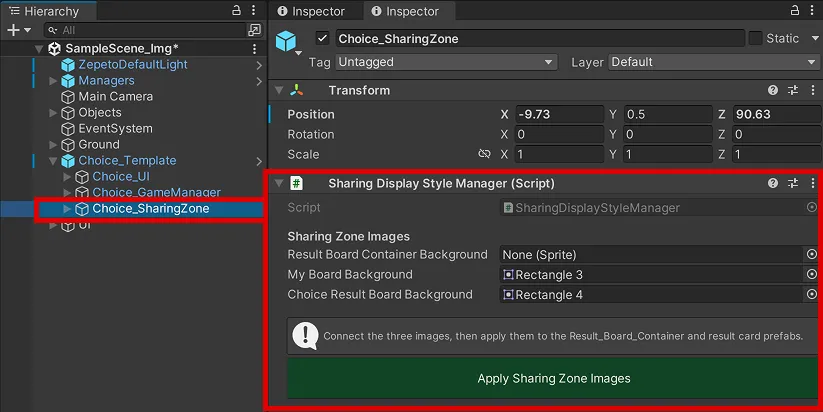Image resolution: width=823 pixels, height=412 pixels.
Task: Click Position Z field 90.63
Action: click(x=777, y=114)
